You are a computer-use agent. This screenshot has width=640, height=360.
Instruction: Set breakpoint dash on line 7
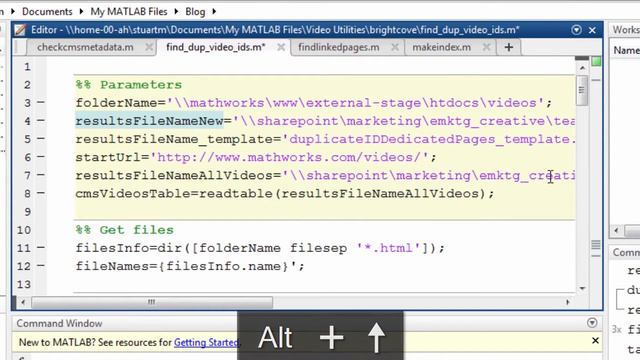point(41,175)
